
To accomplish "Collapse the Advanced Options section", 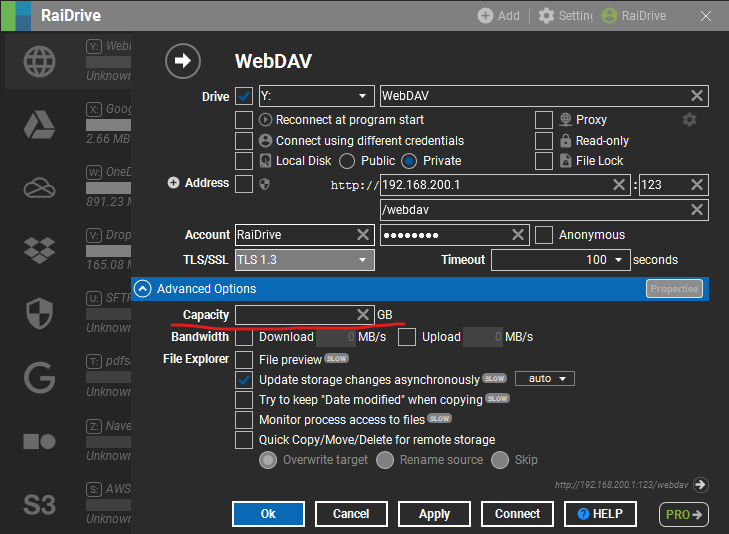I will tap(143, 289).
